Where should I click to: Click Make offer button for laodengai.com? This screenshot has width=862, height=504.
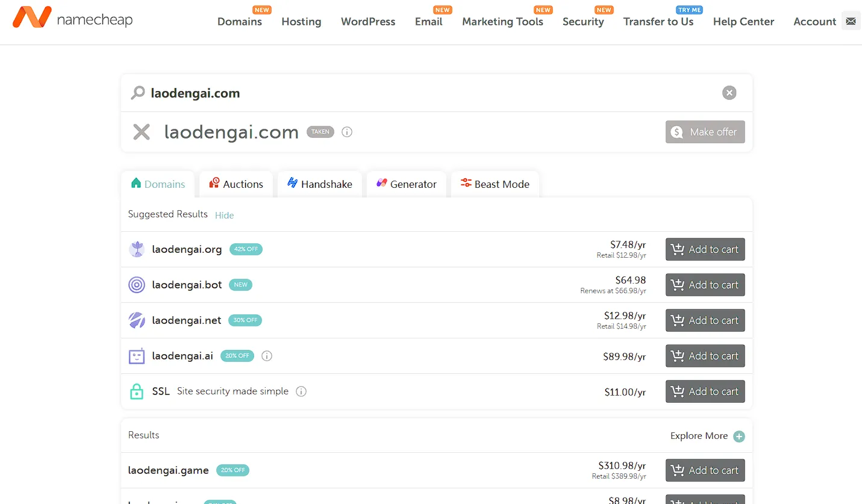coord(705,132)
